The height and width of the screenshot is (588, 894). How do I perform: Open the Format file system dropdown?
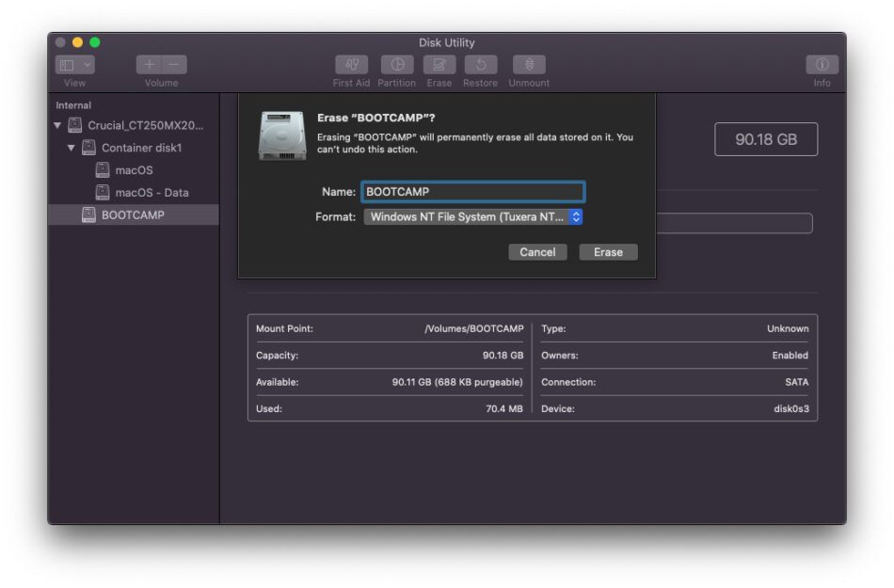click(473, 217)
